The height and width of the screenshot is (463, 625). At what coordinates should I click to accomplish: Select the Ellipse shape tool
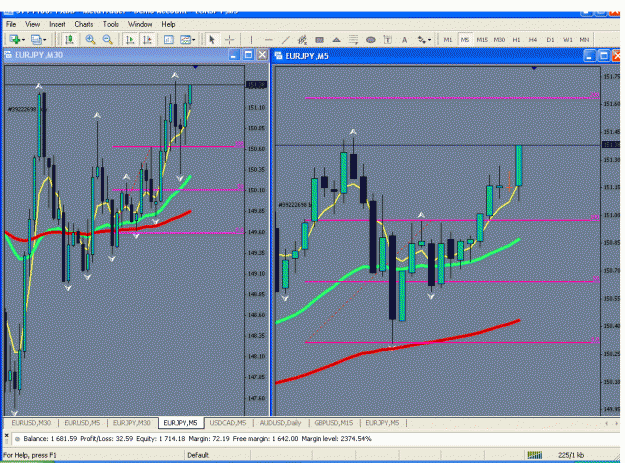pos(371,39)
